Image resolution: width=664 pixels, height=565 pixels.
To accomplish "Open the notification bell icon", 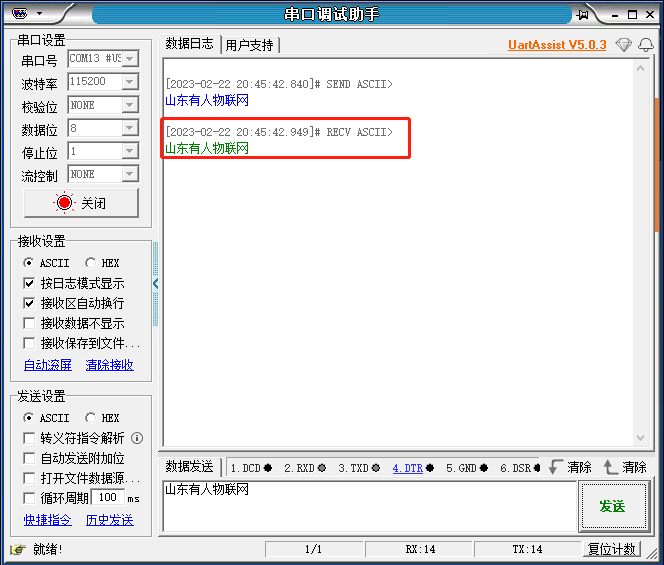I will point(646,44).
